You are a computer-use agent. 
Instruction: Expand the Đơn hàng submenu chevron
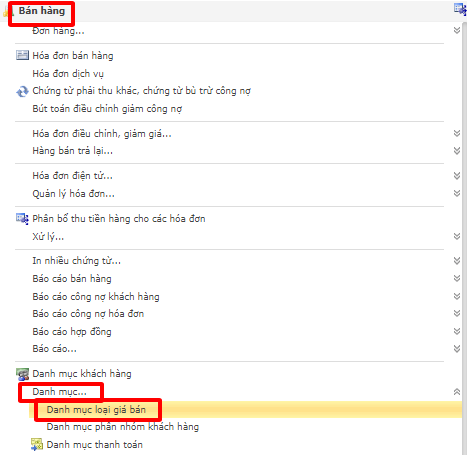[457, 30]
